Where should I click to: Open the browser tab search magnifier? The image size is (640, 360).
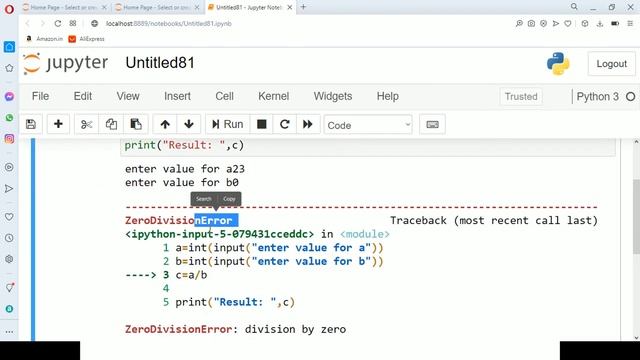(574, 7)
